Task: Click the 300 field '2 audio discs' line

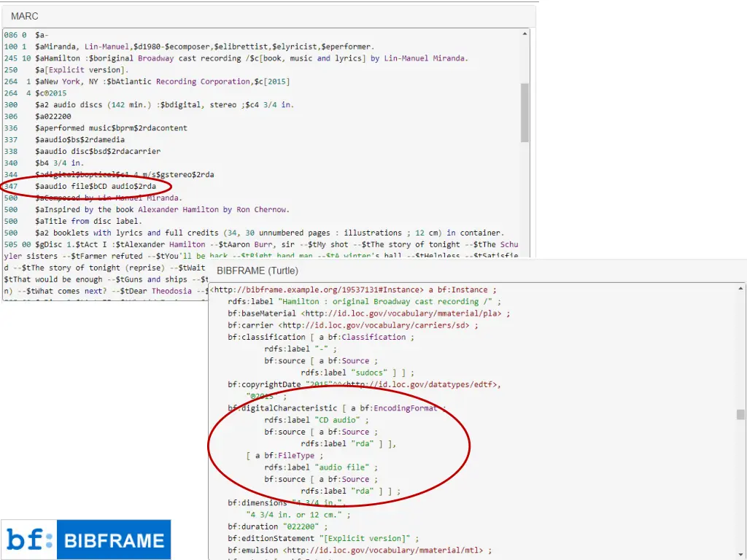Action: (149, 105)
